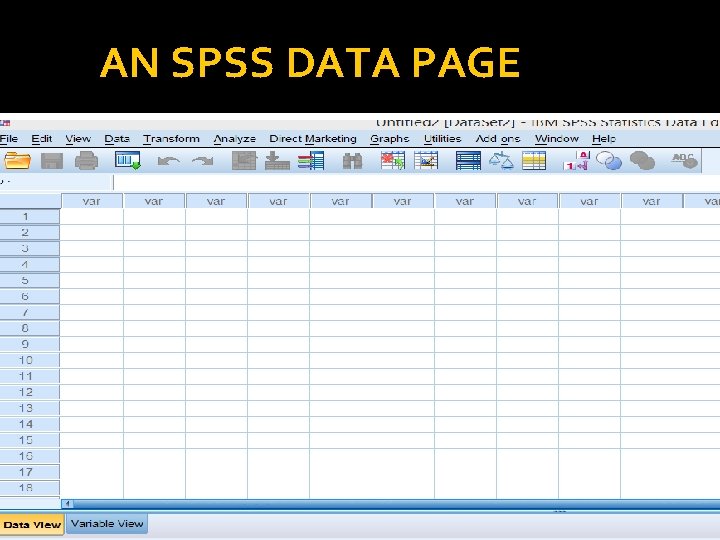
Task: Open the Graphs menu
Action: coord(389,139)
